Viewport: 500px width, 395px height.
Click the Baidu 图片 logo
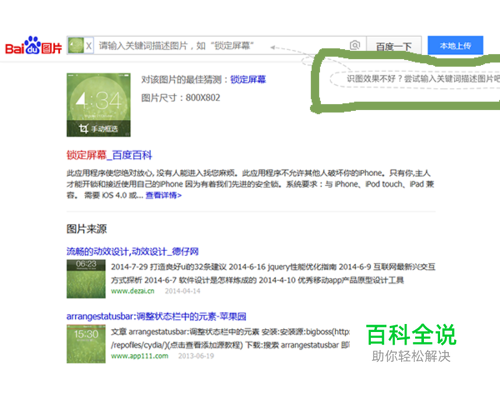coord(33,46)
